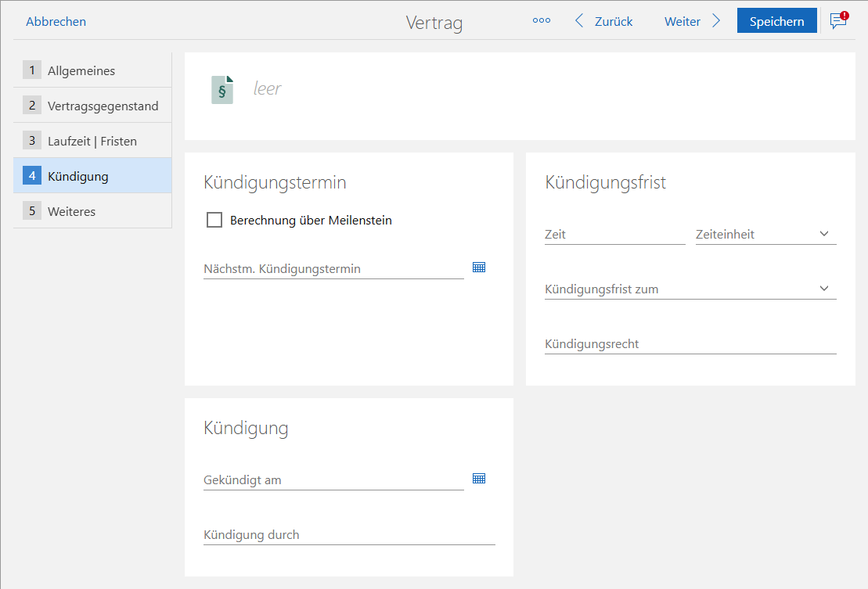Open the Kündigungsfrist zum dropdown
This screenshot has height=589, width=868.
pos(823,288)
